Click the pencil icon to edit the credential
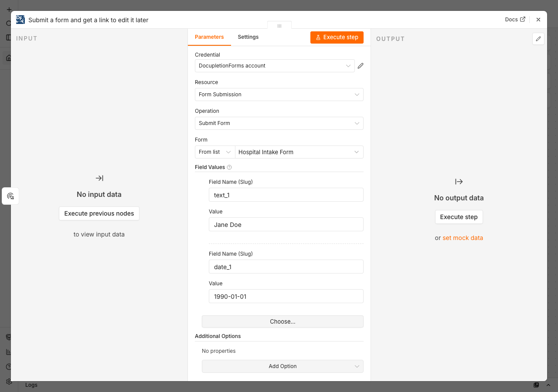 pos(361,66)
